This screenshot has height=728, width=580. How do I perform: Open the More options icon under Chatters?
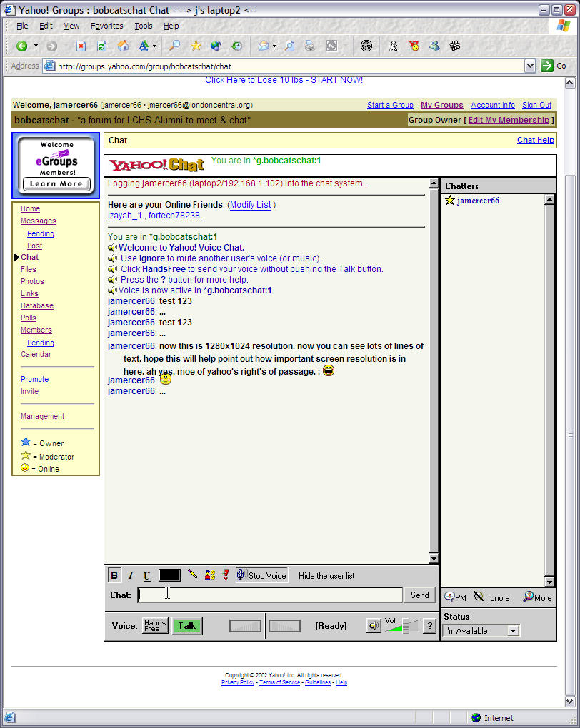tap(528, 597)
